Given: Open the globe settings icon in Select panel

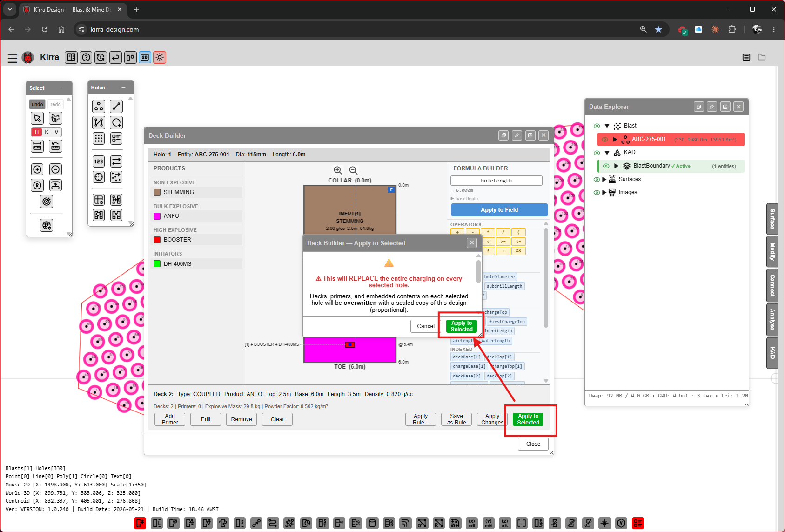Looking at the screenshot, I should (x=47, y=226).
